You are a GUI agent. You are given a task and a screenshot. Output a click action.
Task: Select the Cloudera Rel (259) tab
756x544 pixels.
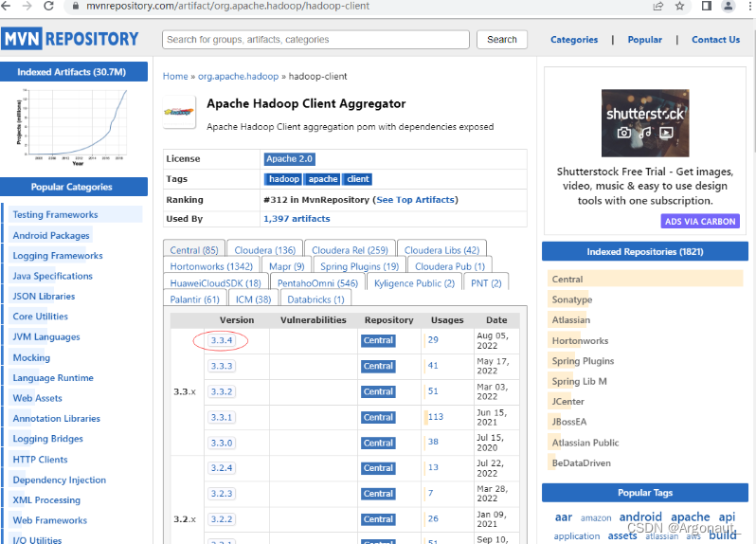click(350, 250)
